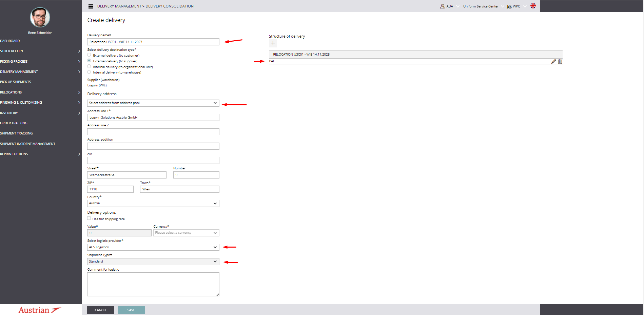Click the Cancel button

click(101, 310)
